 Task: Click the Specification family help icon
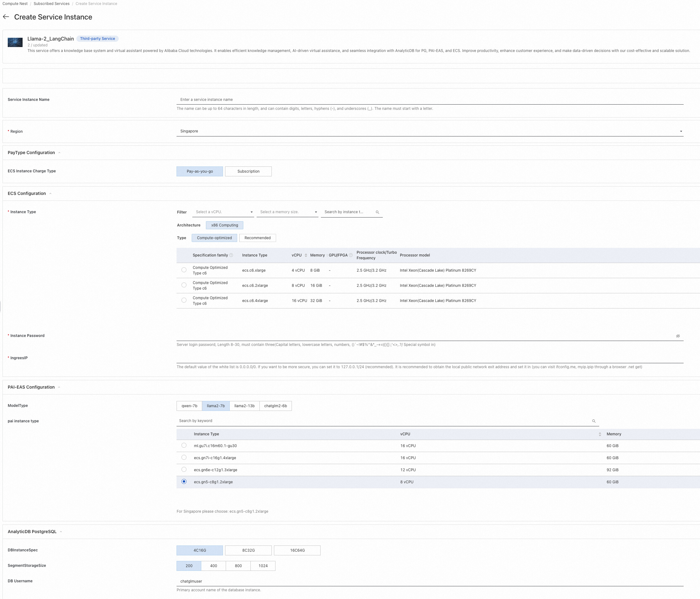231,255
